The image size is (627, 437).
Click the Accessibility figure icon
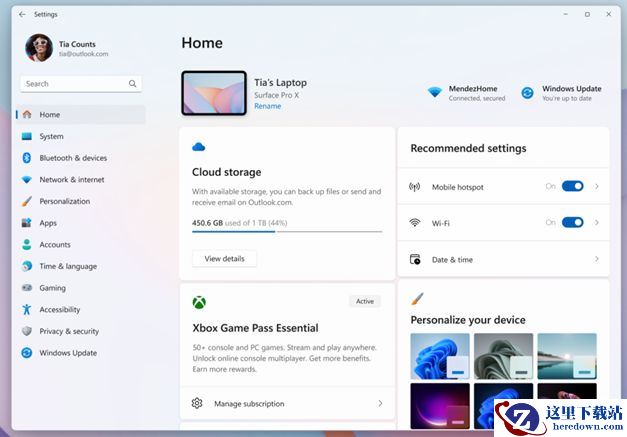tap(27, 310)
